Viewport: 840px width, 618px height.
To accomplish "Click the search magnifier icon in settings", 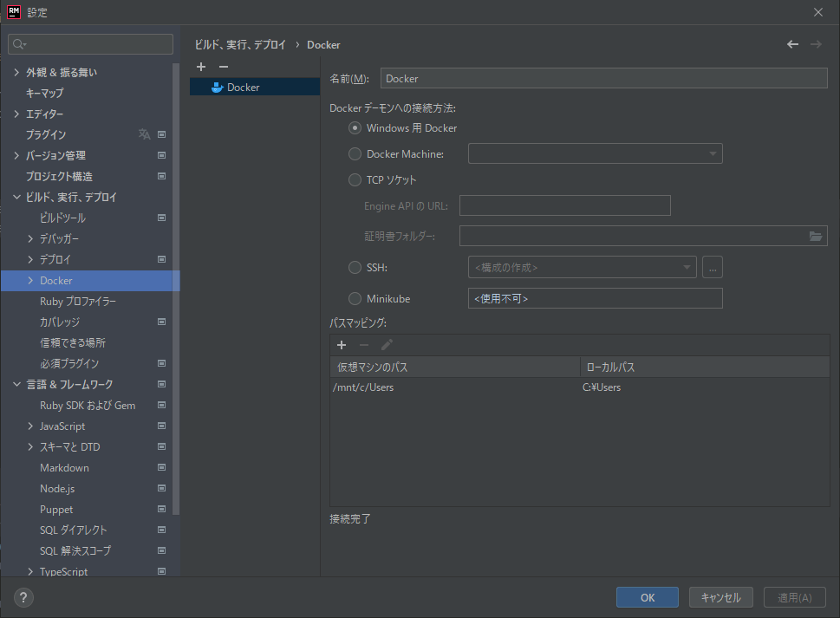I will [x=19, y=44].
